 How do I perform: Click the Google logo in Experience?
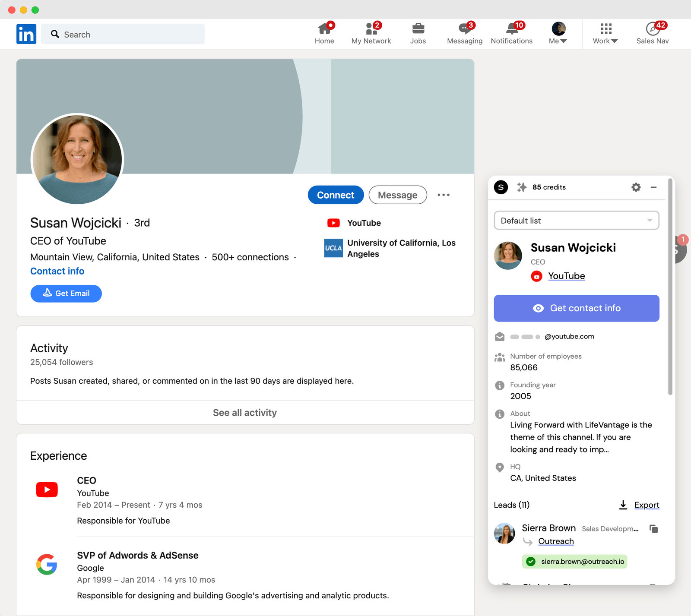(47, 564)
